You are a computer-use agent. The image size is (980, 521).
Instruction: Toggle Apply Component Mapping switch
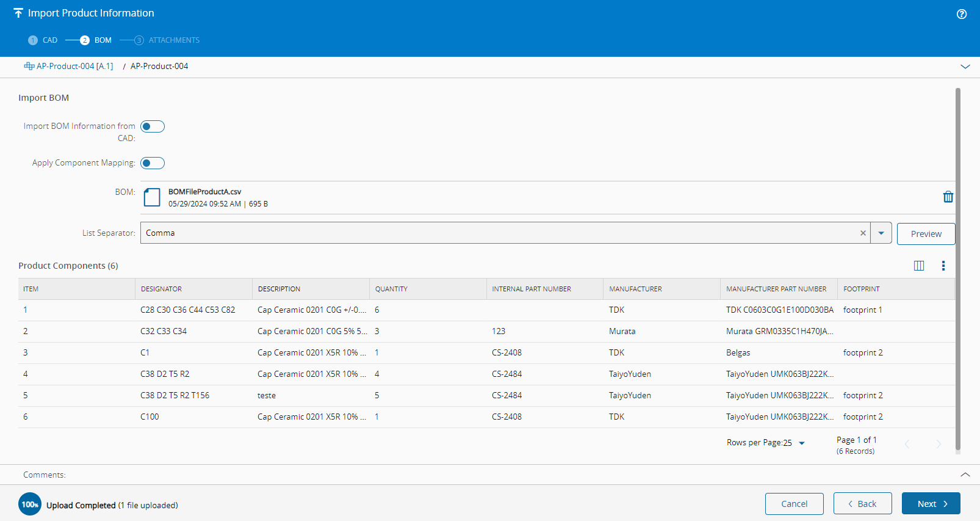click(153, 163)
